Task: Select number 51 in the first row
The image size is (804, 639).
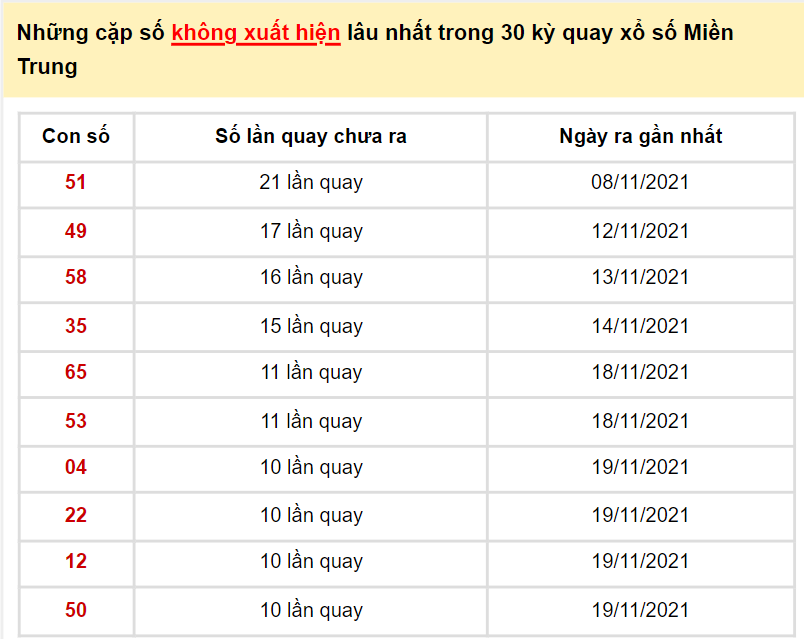Action: click(76, 182)
